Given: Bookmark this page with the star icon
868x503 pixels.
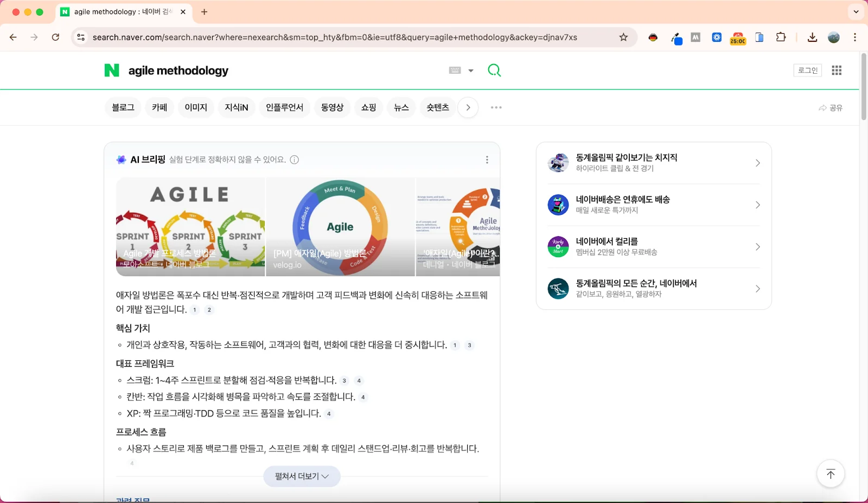Looking at the screenshot, I should click(623, 37).
